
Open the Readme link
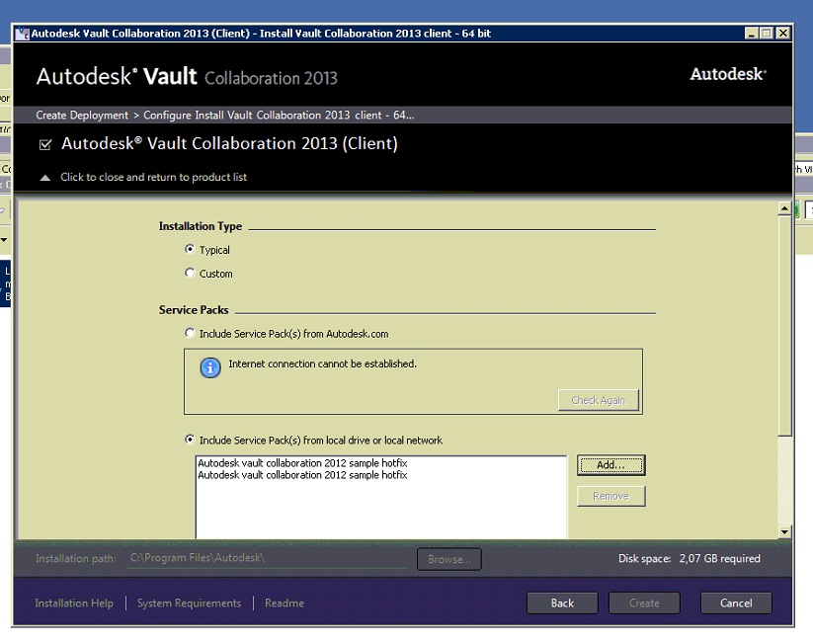[285, 604]
